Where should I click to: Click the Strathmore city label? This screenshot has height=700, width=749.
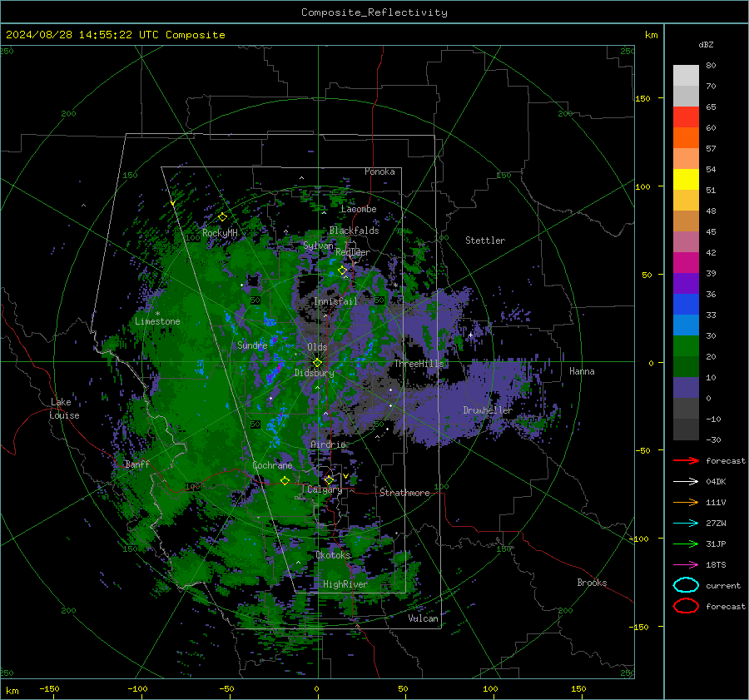click(404, 493)
